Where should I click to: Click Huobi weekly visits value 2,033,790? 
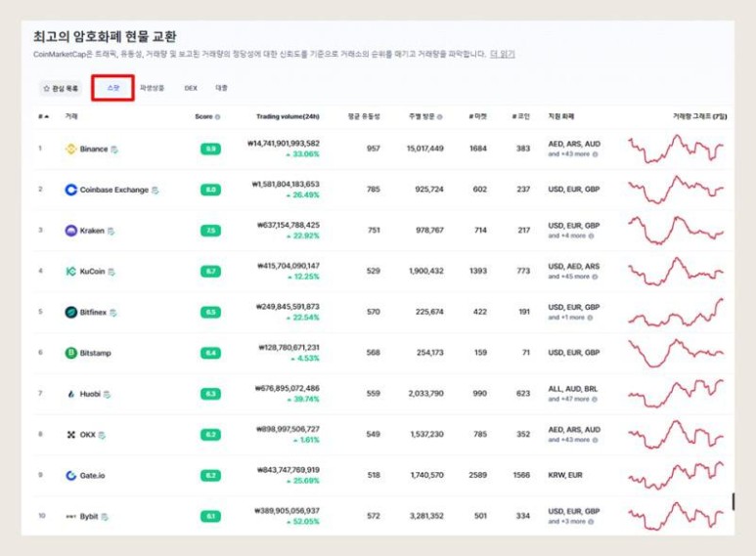(x=425, y=394)
